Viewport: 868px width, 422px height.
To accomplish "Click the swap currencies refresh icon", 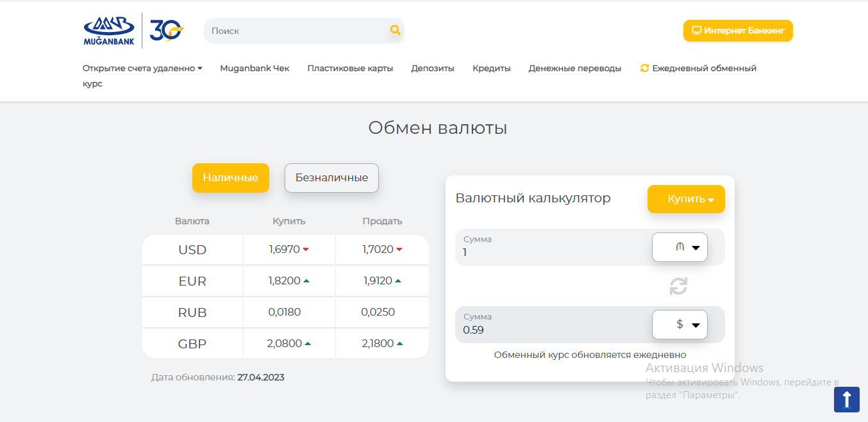I will [678, 286].
